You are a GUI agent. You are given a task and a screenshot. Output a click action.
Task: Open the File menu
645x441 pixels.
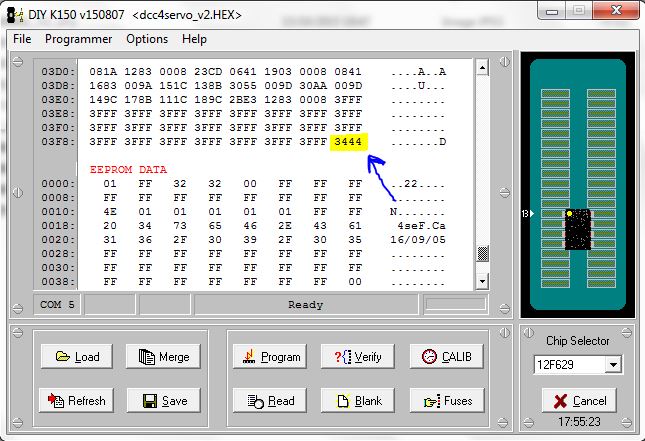pyautogui.click(x=22, y=39)
